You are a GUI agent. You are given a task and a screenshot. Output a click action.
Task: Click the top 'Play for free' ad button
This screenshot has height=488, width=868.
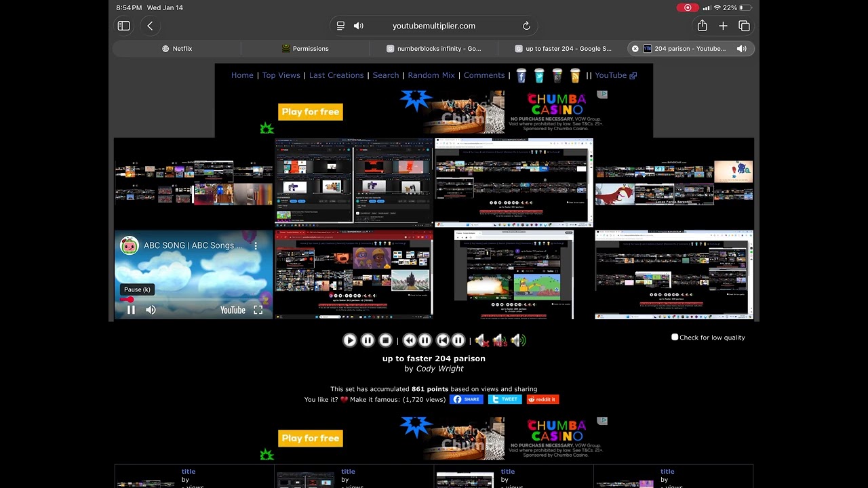click(x=311, y=112)
